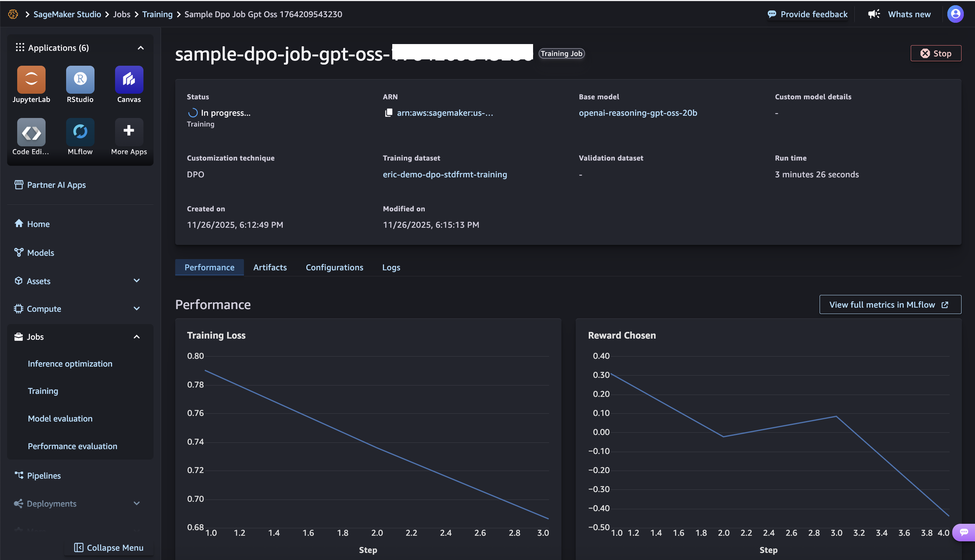This screenshot has height=560, width=975.
Task: Click the Collapse Menu button
Action: coord(109,547)
